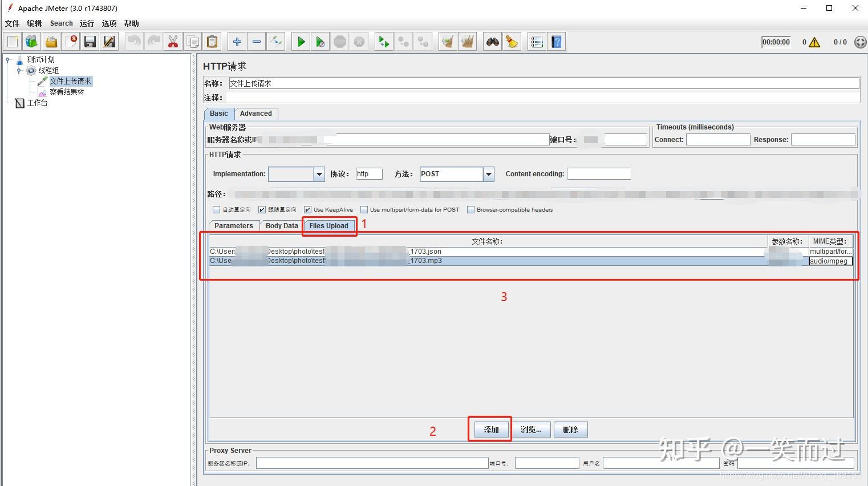
Task: Toggle the Use KeepAlive checkbox
Action: coord(307,209)
